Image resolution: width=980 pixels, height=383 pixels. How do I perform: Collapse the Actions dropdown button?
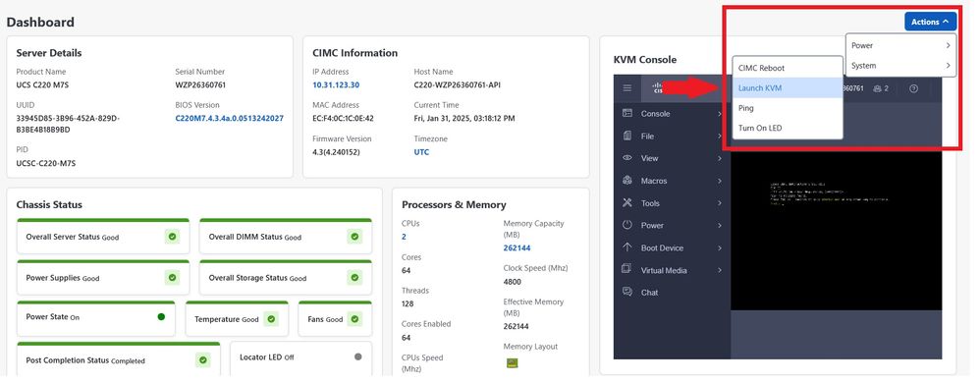931,22
